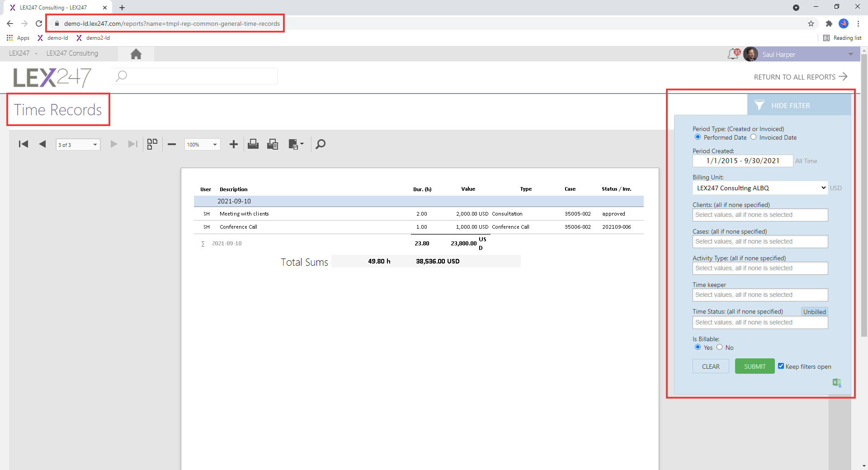The width and height of the screenshot is (868, 470).
Task: Open new browser tab
Action: 122,8
